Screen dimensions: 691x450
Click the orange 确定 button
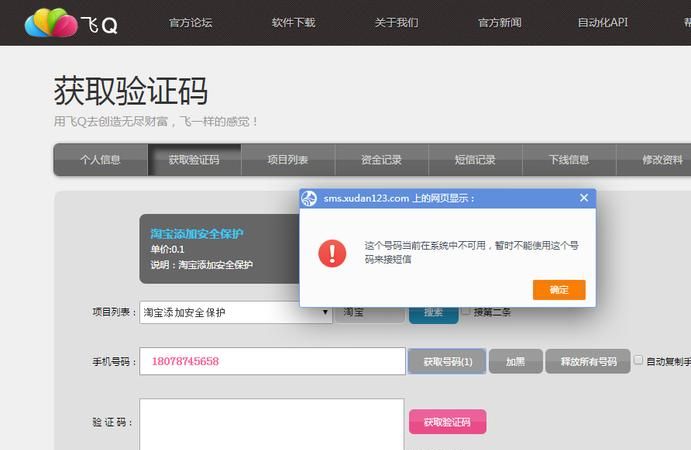559,290
